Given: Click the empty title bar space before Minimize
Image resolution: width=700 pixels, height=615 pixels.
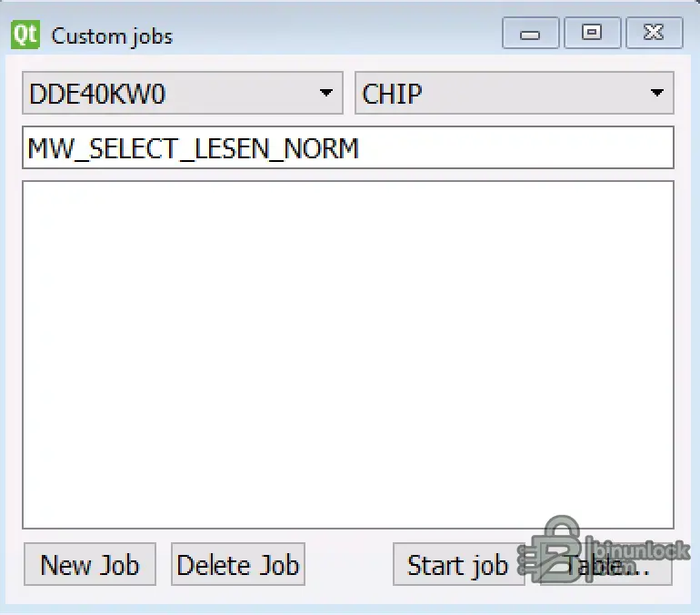Looking at the screenshot, I should pyautogui.click(x=336, y=35).
